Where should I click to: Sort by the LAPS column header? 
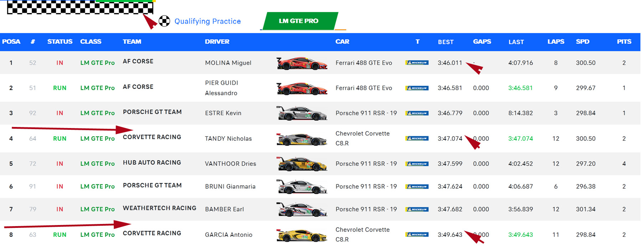click(x=556, y=42)
